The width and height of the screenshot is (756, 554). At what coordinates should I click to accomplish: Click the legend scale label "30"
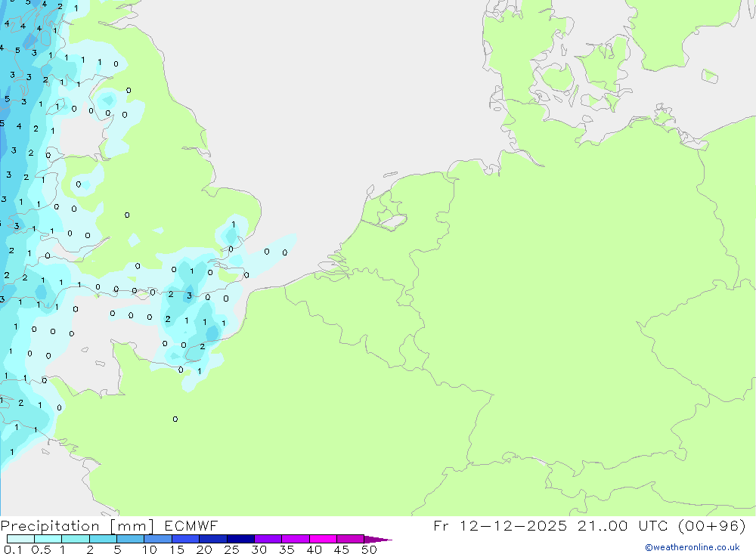(x=259, y=549)
